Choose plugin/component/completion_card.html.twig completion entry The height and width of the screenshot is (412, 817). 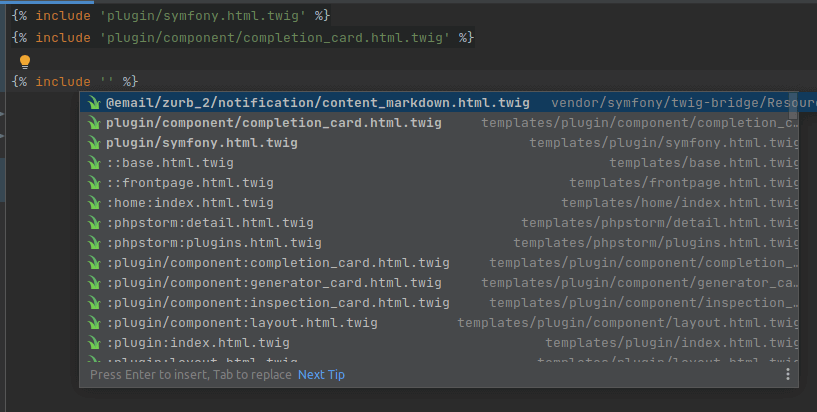pos(274,123)
